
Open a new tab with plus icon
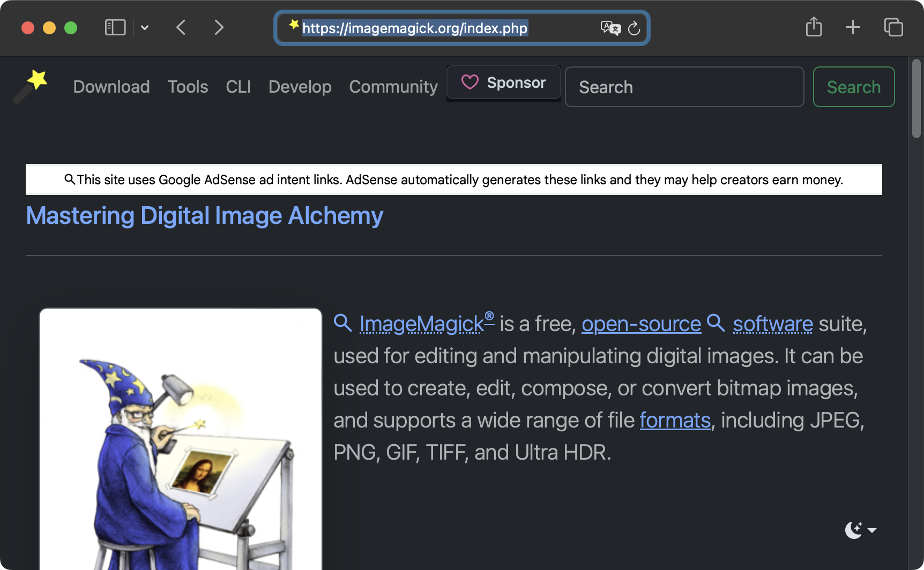pos(853,27)
